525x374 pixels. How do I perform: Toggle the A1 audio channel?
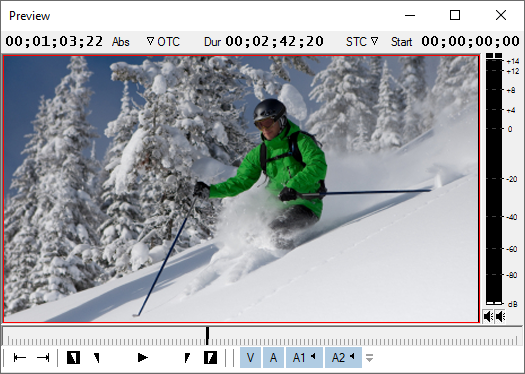(304, 358)
